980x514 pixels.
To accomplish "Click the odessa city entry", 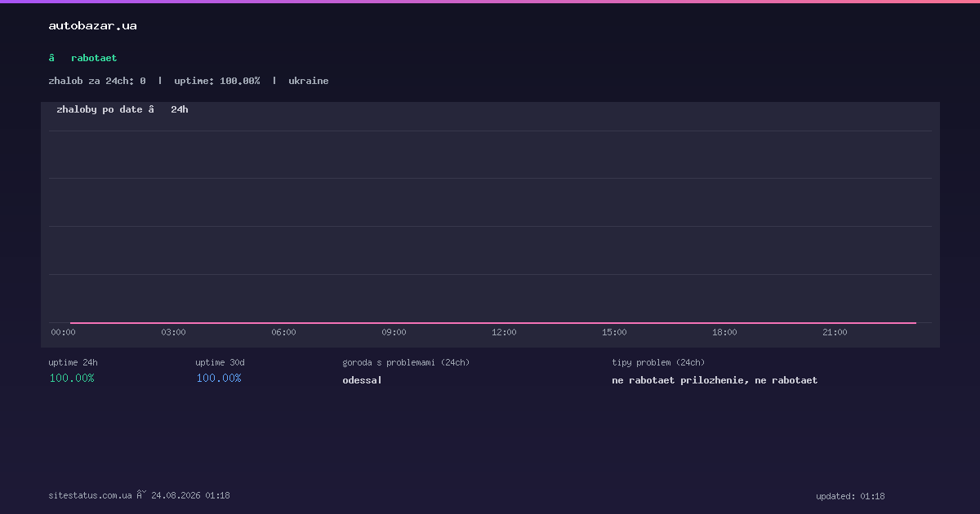I will coord(360,380).
